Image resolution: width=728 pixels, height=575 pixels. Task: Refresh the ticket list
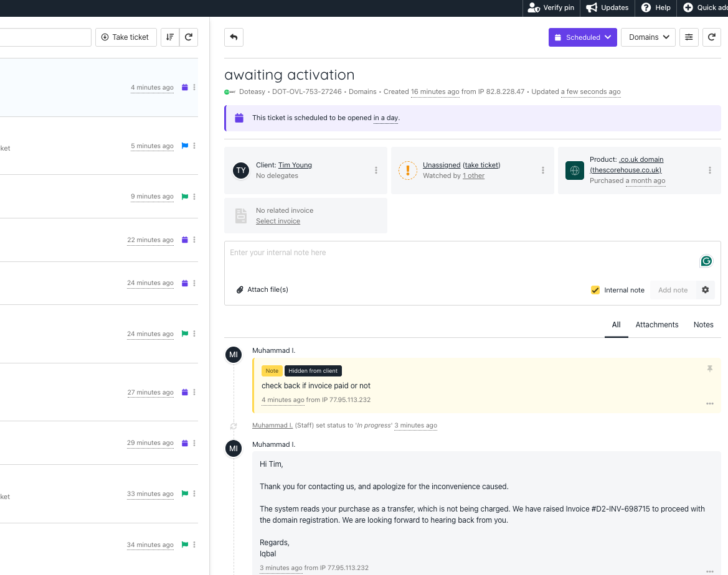(189, 37)
